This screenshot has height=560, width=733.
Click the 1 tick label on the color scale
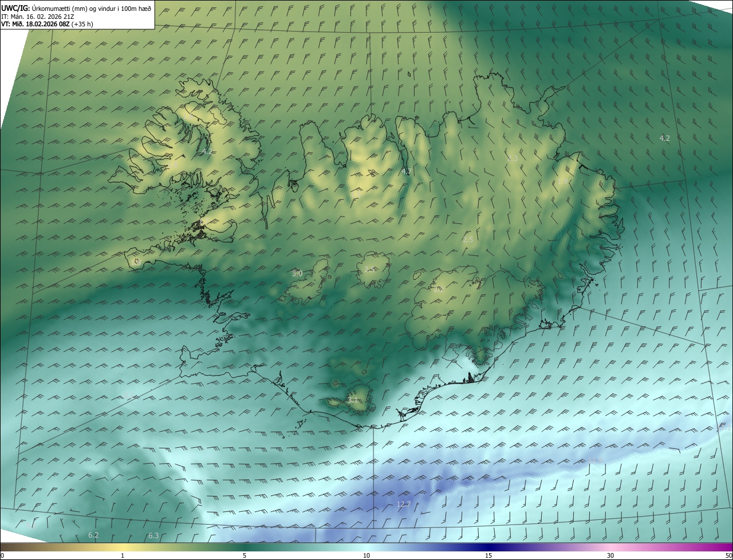(x=123, y=555)
